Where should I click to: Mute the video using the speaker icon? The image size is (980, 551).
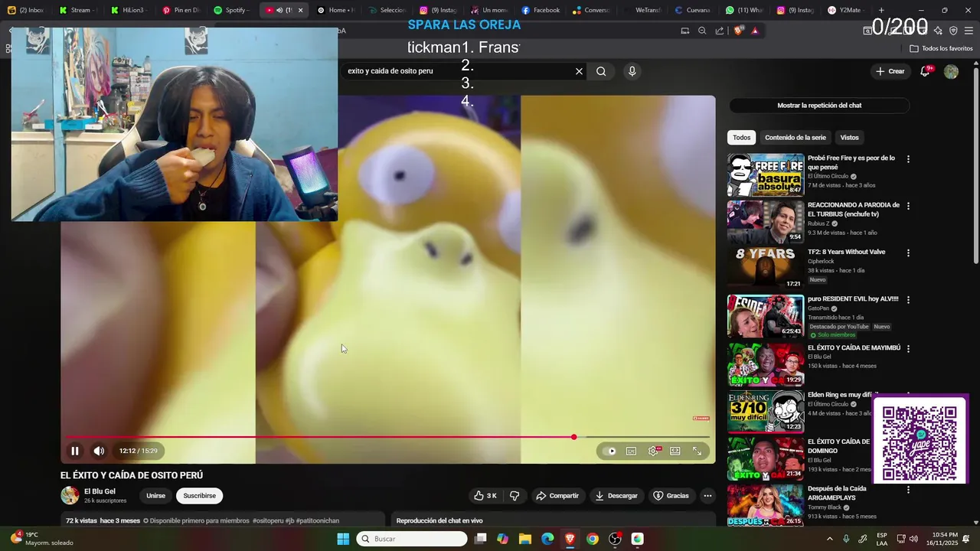99,451
